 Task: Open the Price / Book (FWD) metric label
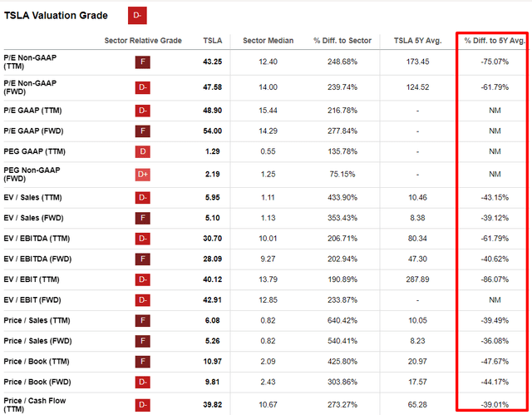pyautogui.click(x=37, y=382)
